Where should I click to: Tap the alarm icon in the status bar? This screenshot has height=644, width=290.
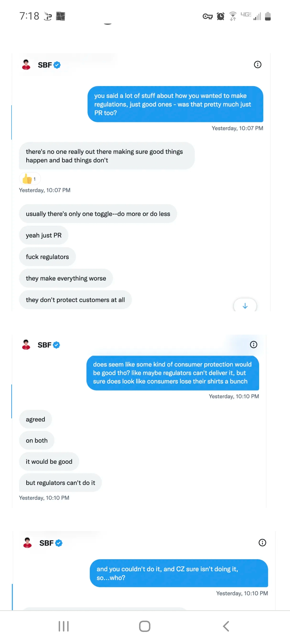coord(220,16)
